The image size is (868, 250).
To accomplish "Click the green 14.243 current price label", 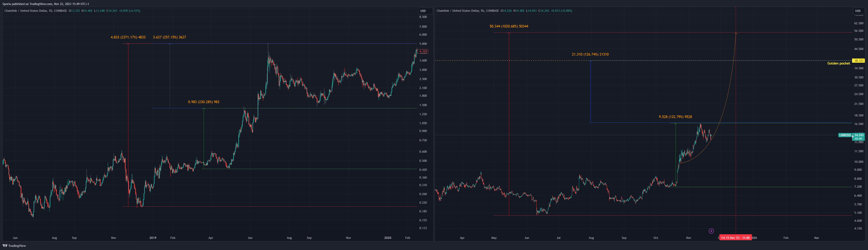I will [x=859, y=135].
